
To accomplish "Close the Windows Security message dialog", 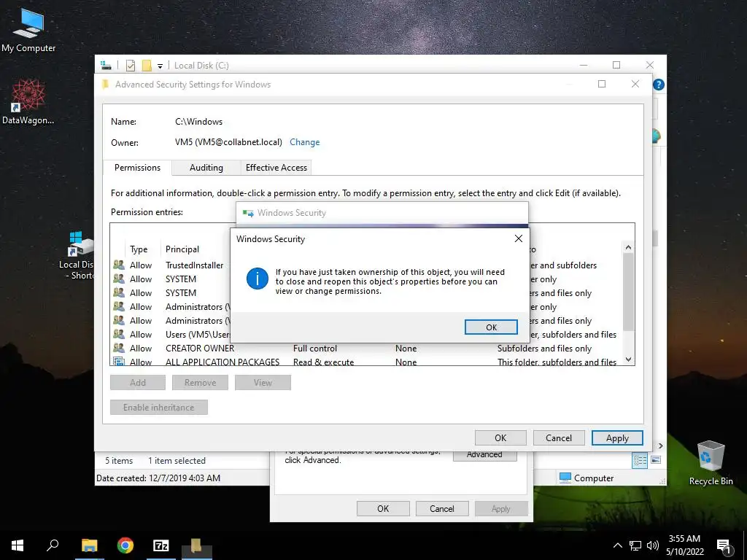I will 519,238.
